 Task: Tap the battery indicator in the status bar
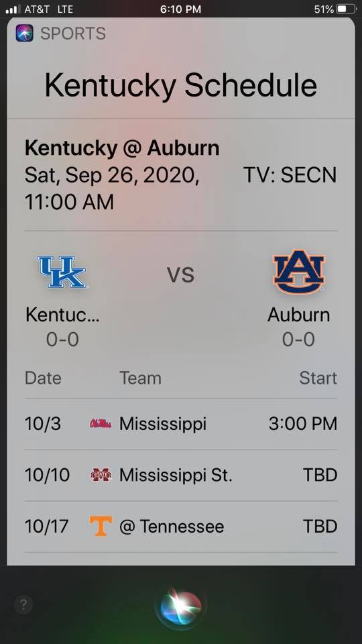coord(347,9)
